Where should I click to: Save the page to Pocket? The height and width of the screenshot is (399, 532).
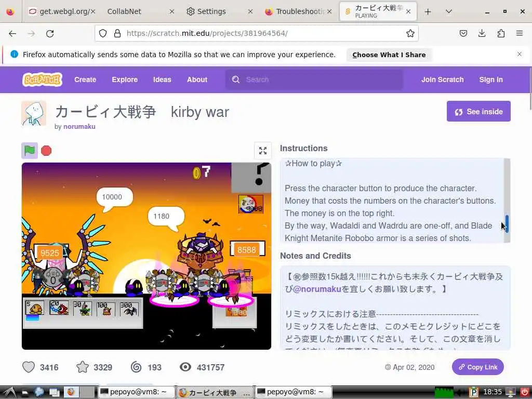[463, 33]
